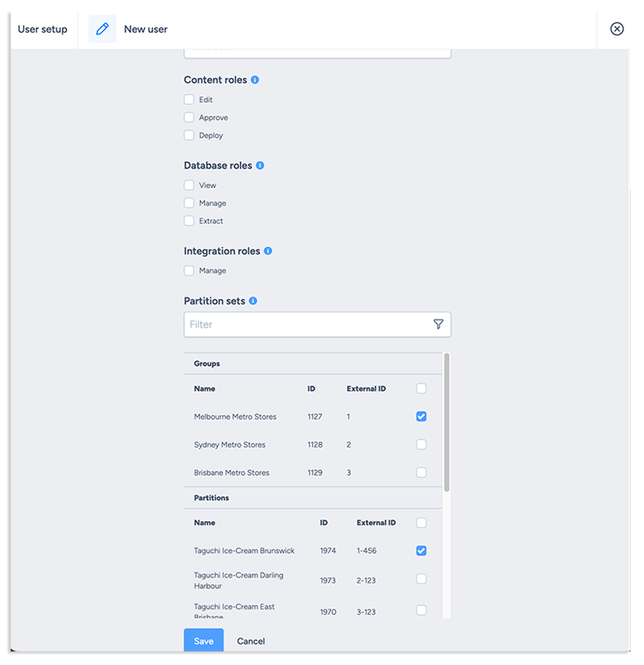This screenshot has height=665, width=644.
Task: Select all groups with header checkbox
Action: tap(421, 388)
